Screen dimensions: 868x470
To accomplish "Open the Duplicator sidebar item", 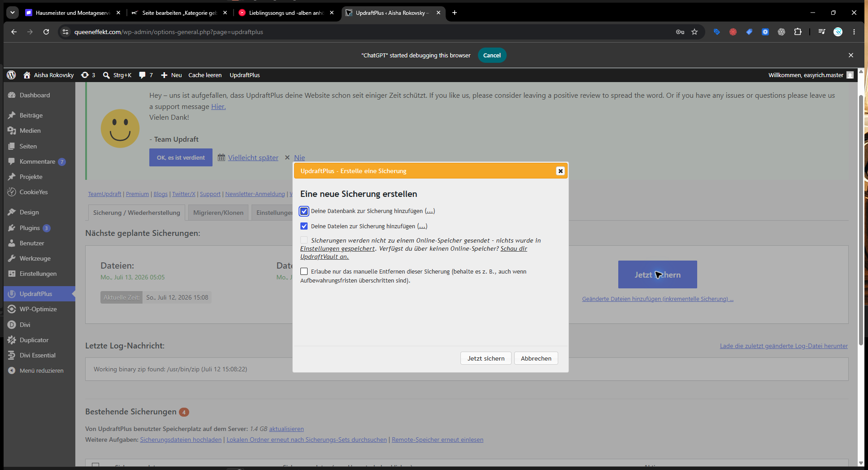I will tap(34, 340).
